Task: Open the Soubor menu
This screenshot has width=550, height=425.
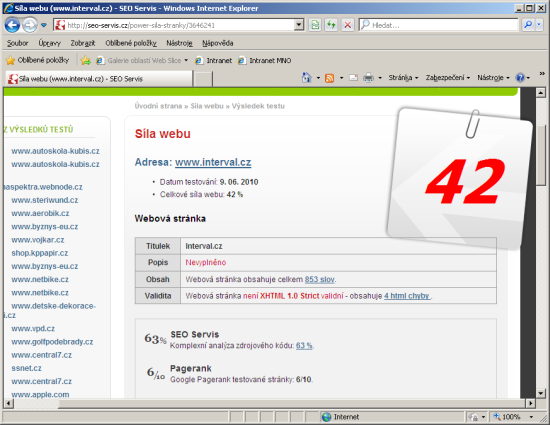Action: [18, 43]
